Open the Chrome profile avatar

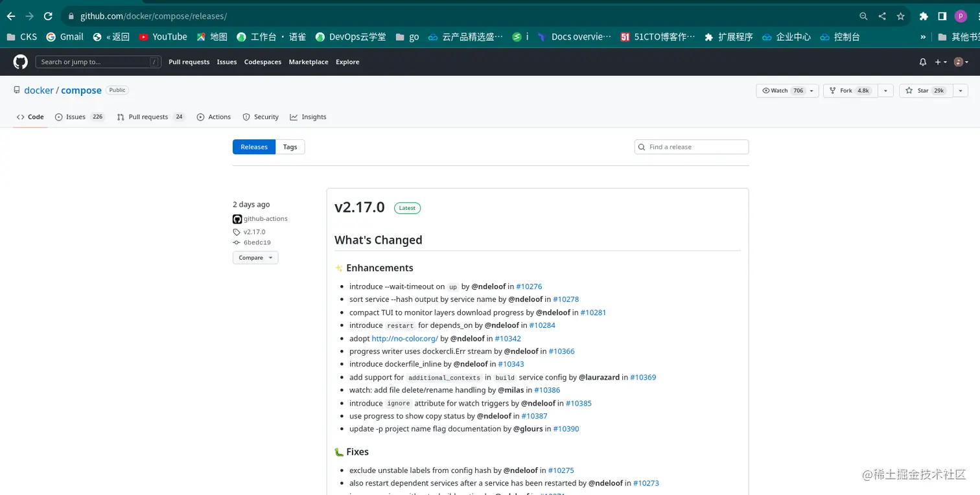[x=961, y=16]
